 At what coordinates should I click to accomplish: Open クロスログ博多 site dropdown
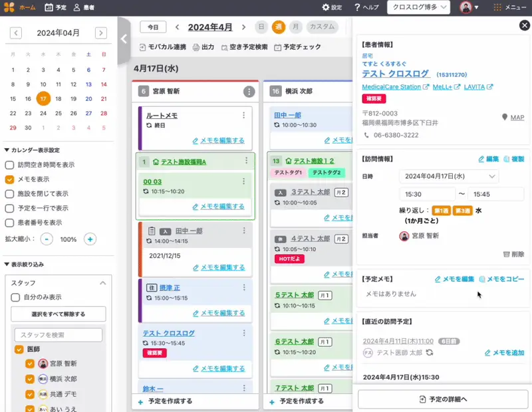pos(418,7)
